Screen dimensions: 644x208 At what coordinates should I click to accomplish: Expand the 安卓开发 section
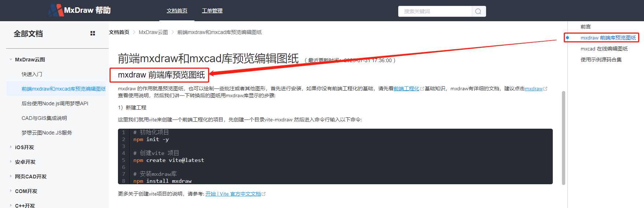(11, 162)
